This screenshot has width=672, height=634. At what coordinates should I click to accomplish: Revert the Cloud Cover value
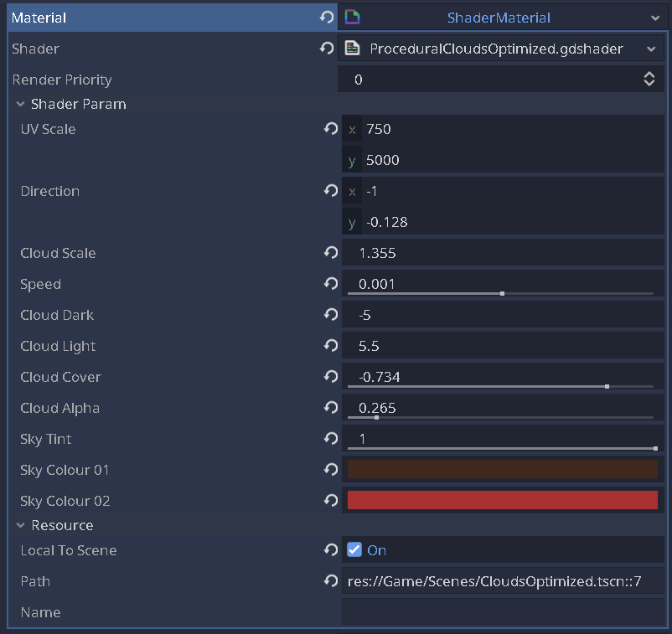tap(331, 377)
